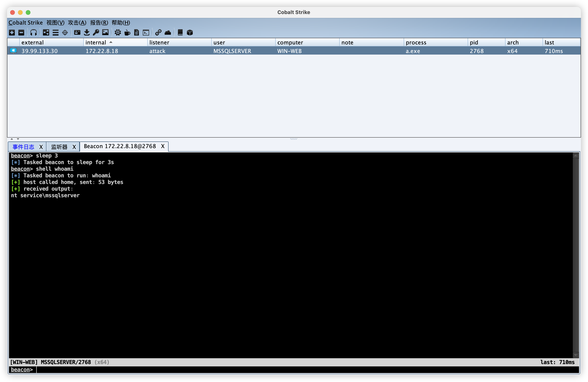Click 'Tasked beacon to sleep for 3s' line
Viewport: 588px width, 382px height.
(68, 162)
